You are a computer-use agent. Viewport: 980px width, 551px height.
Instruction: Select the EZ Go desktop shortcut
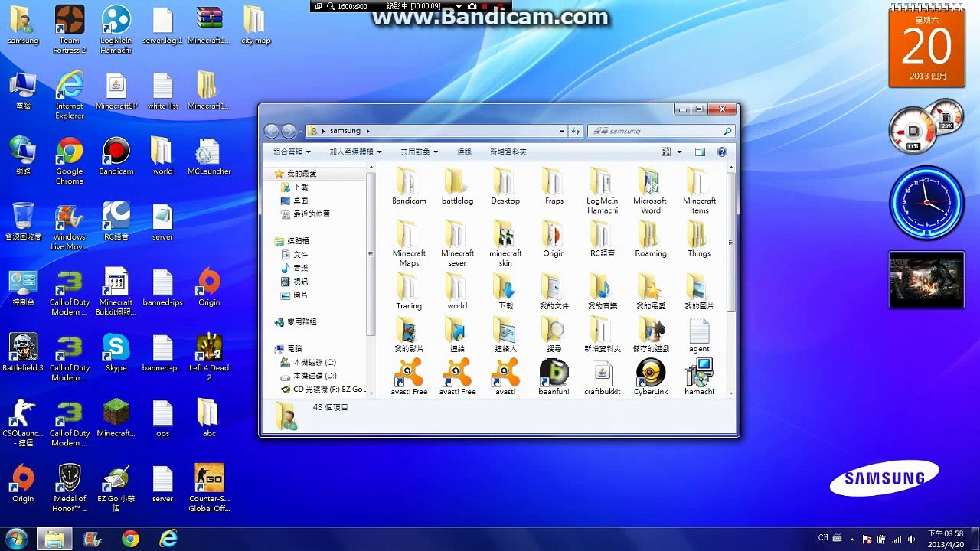click(x=116, y=487)
